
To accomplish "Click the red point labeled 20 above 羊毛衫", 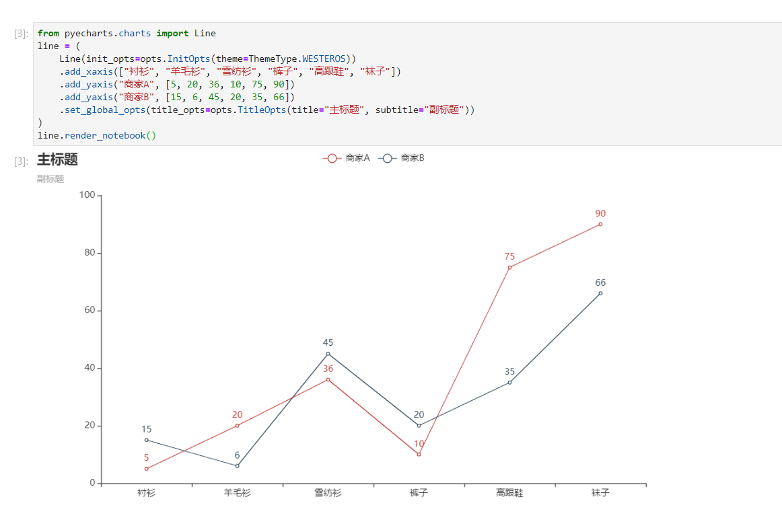I will (x=237, y=424).
